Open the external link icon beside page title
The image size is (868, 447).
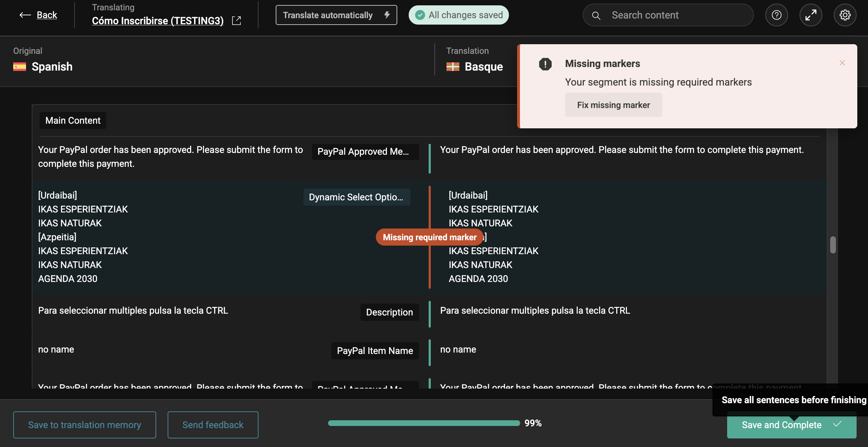click(236, 21)
